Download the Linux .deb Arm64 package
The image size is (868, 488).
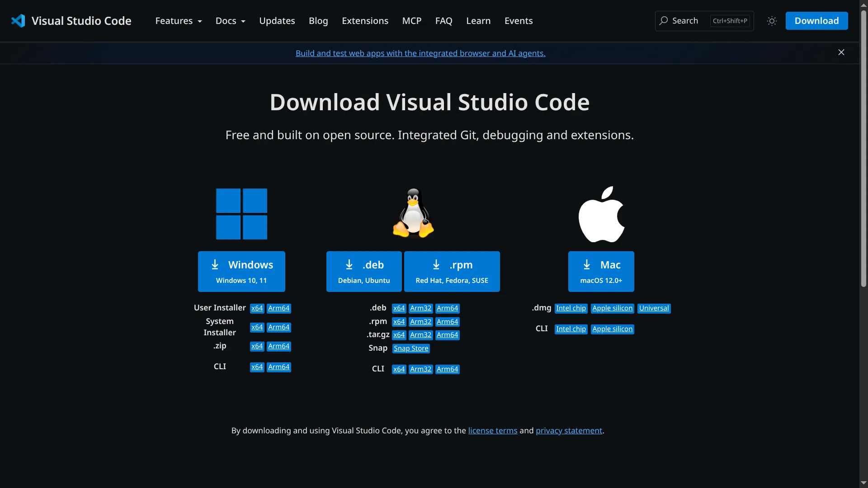tap(448, 308)
